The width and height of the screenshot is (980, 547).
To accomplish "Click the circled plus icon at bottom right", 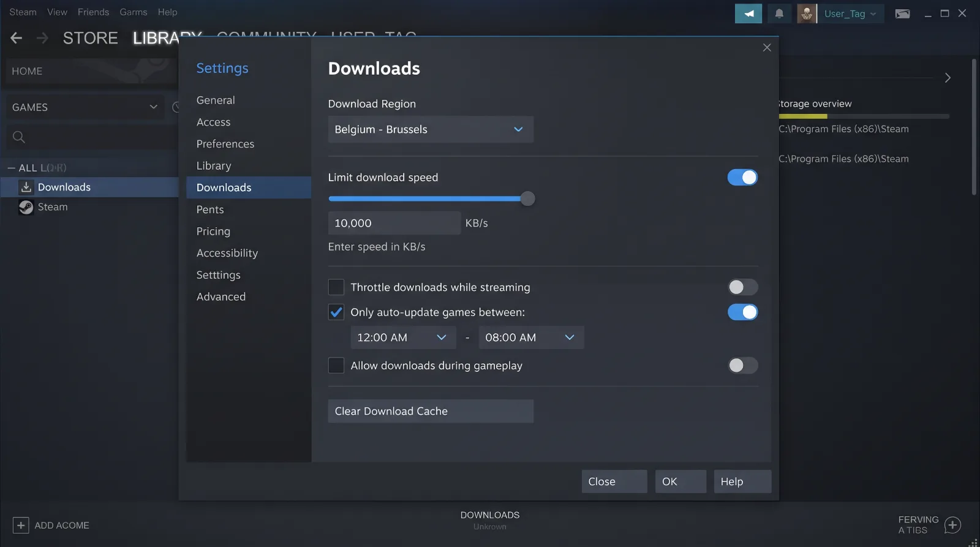I will pyautogui.click(x=952, y=525).
